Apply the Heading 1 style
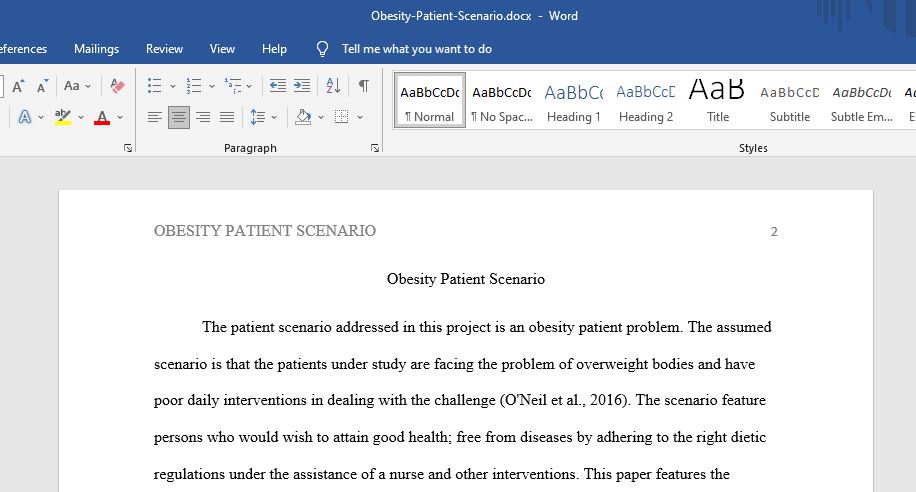This screenshot has height=492, width=916. tap(574, 101)
